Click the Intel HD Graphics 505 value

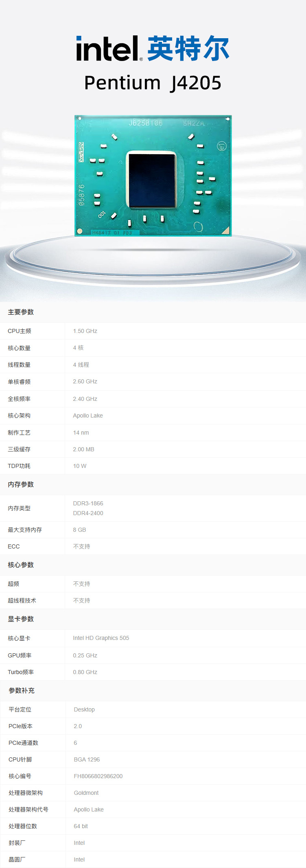101,638
